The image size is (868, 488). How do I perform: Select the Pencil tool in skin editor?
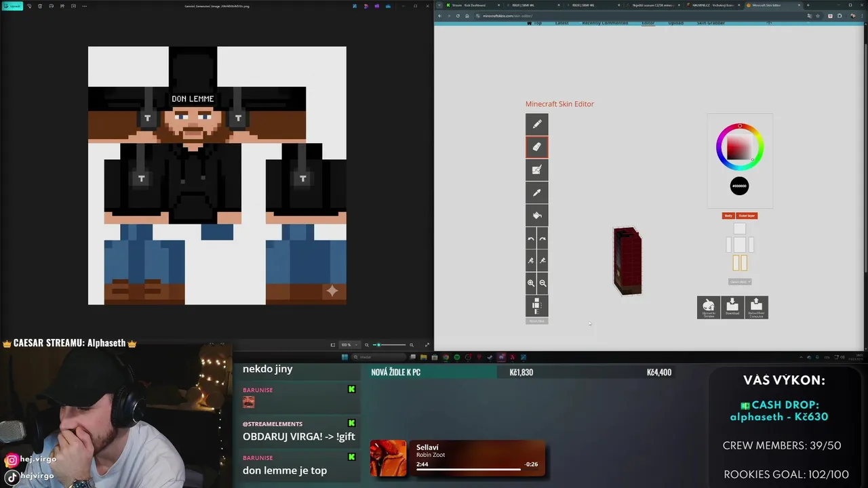536,124
